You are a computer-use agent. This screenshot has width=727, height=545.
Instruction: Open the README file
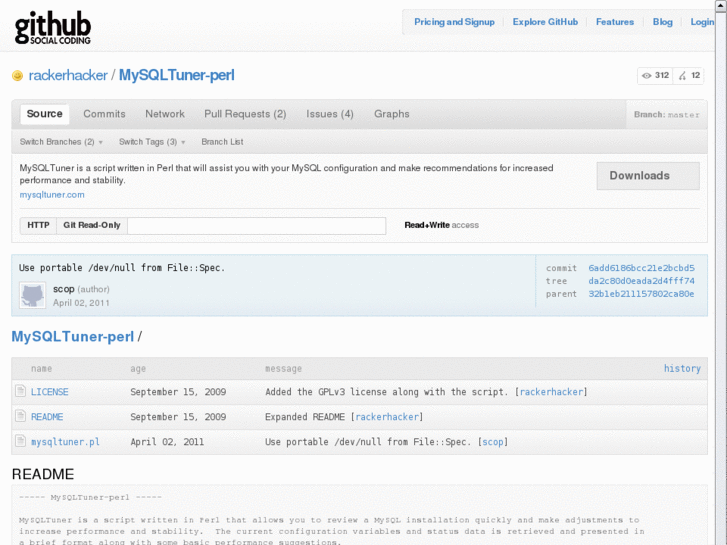tap(47, 417)
